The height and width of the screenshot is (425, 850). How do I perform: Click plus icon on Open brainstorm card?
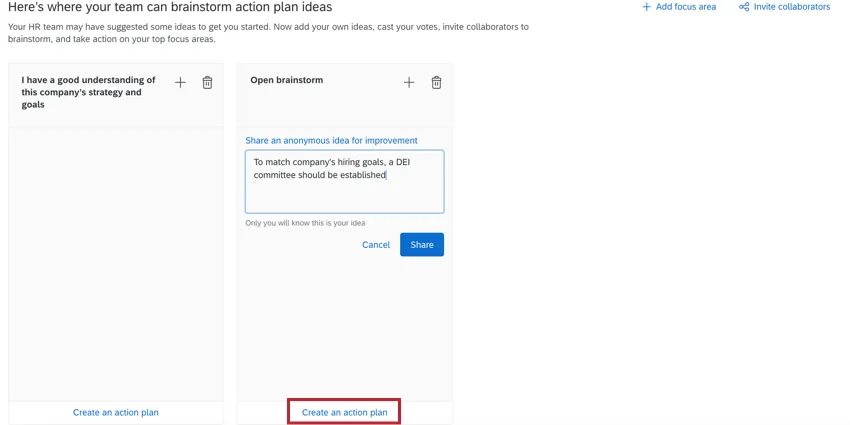408,83
